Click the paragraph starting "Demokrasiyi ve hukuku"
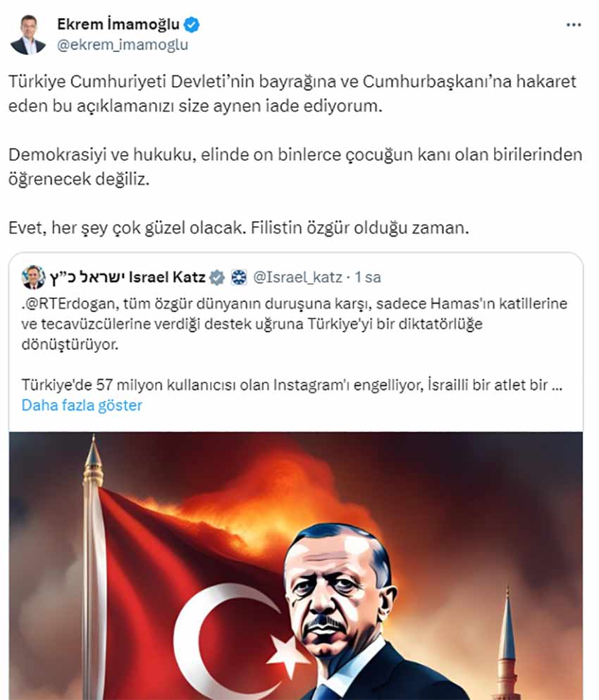599x700 pixels. pyautogui.click(x=295, y=167)
